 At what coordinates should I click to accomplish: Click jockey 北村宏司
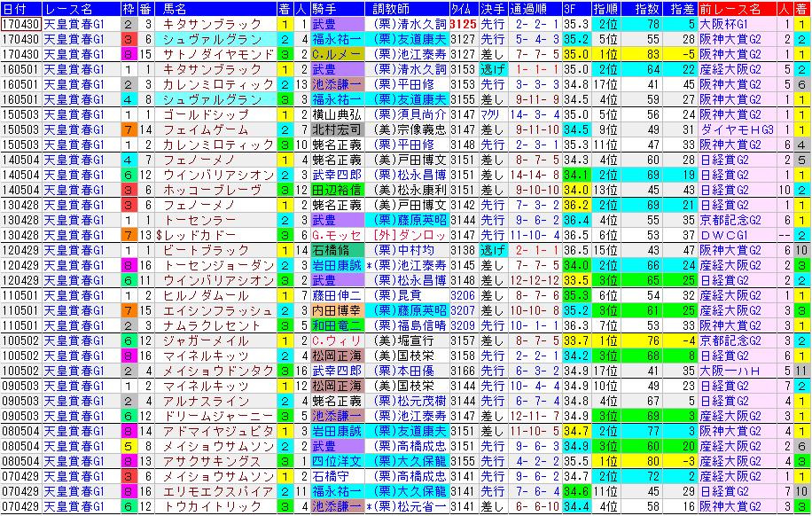(x=337, y=129)
